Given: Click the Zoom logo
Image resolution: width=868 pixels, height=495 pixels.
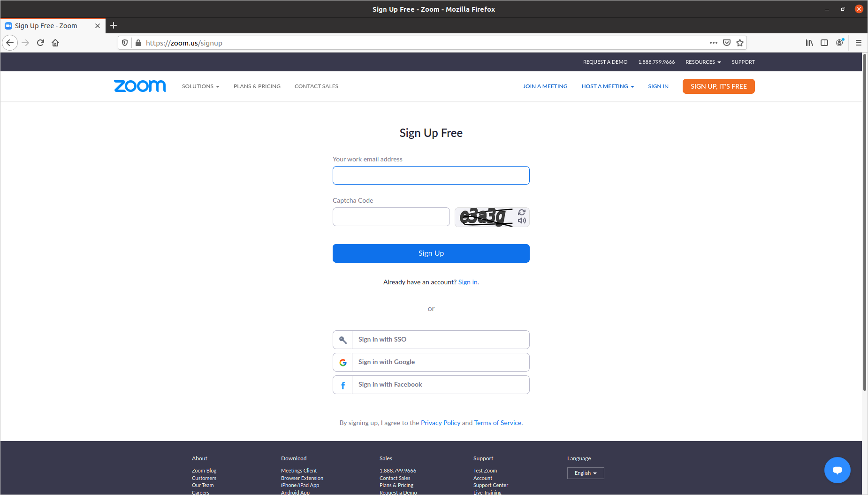Looking at the screenshot, I should tap(140, 86).
